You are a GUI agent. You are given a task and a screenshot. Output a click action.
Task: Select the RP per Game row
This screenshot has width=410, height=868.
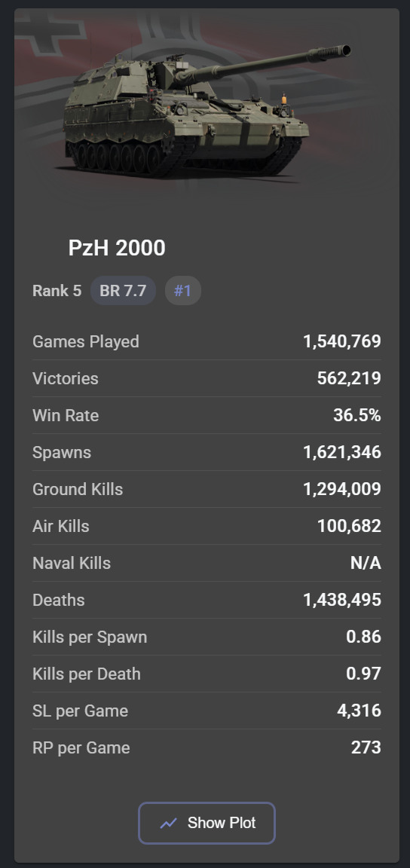207,747
